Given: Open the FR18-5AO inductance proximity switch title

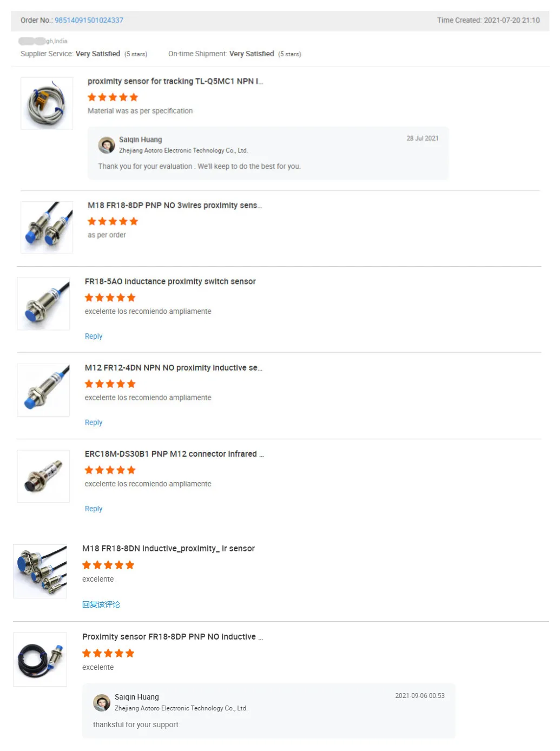Looking at the screenshot, I should click(x=170, y=282).
